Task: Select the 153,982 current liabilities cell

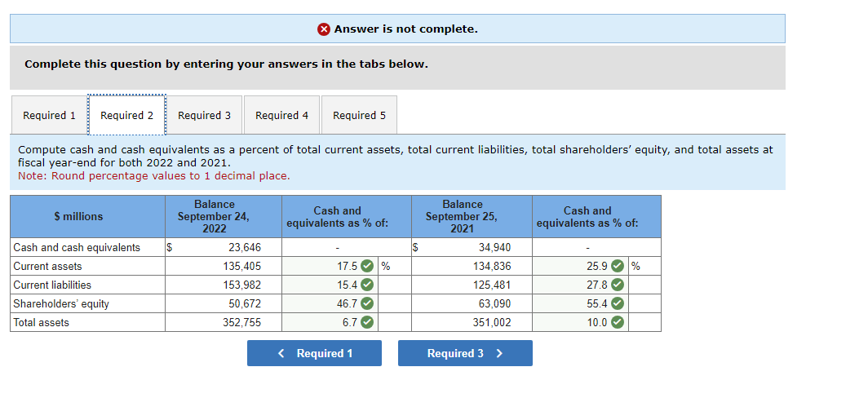Action: pos(224,285)
